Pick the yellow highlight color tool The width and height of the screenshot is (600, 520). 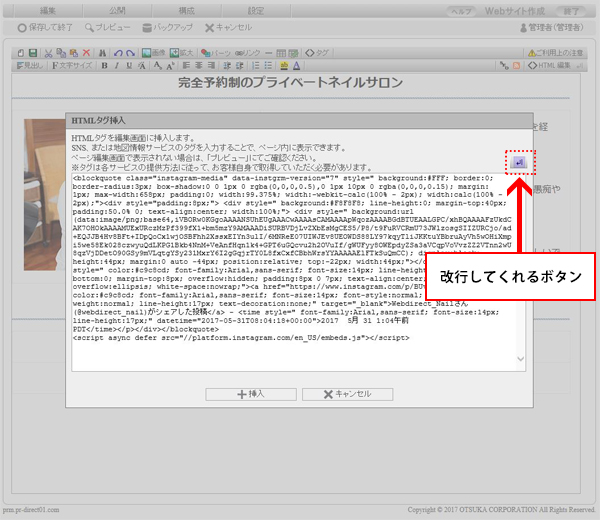(x=284, y=65)
